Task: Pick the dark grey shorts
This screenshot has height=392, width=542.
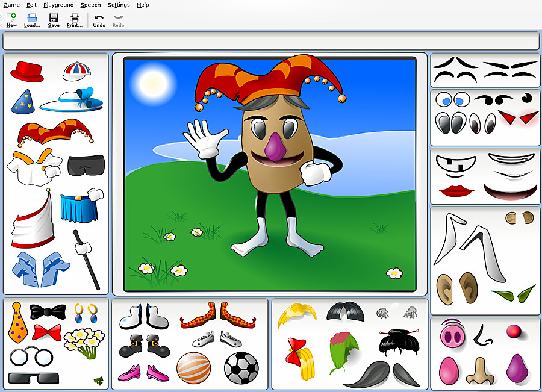Action: (86, 165)
